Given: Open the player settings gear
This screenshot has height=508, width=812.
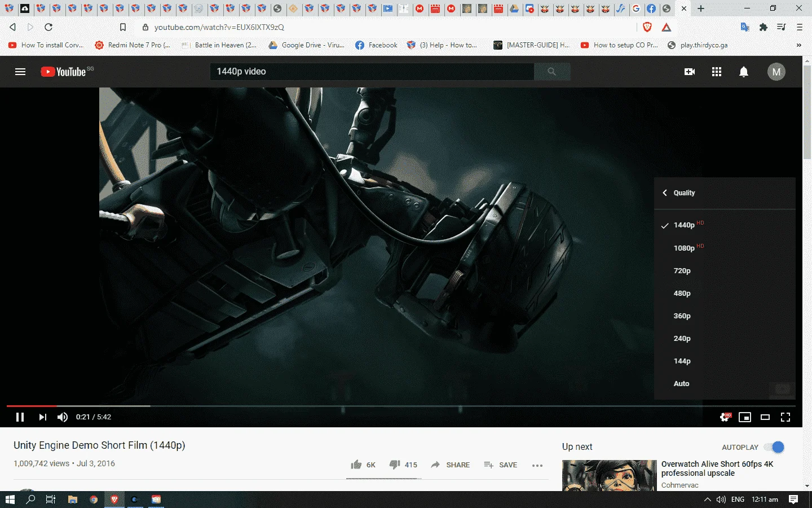Looking at the screenshot, I should [x=725, y=417].
